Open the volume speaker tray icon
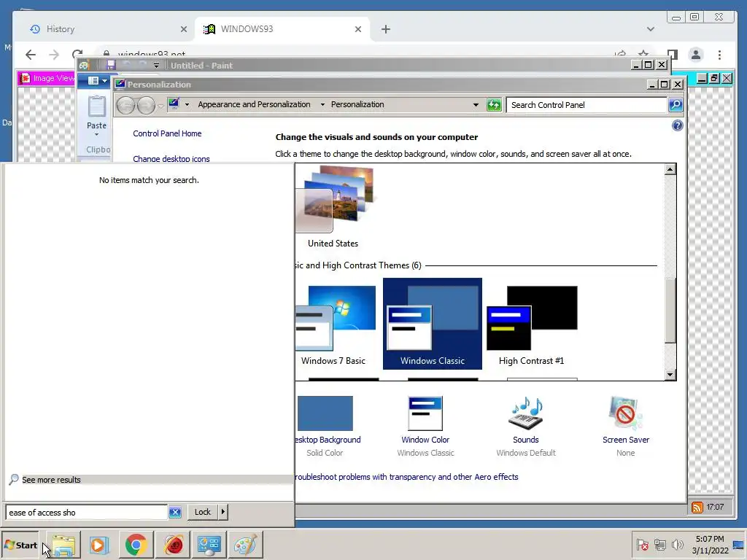The width and height of the screenshot is (747, 560). click(677, 545)
